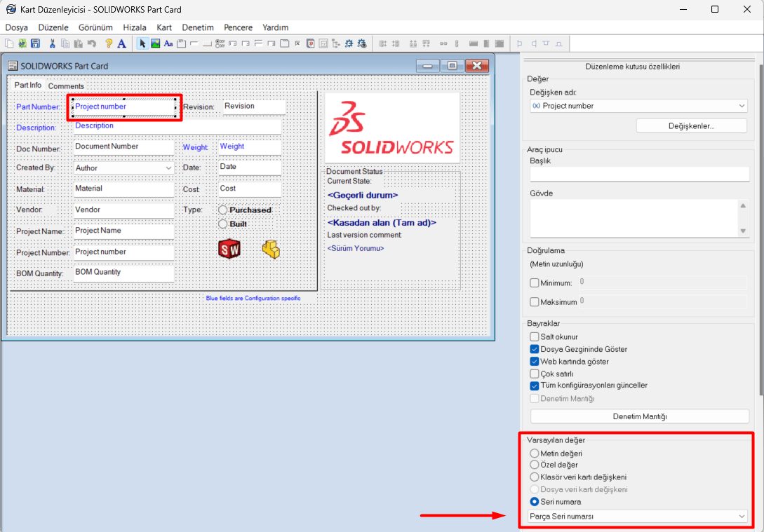Image resolution: width=764 pixels, height=532 pixels.
Task: Click the Gövde box scroll-down arrow
Action: point(743,231)
